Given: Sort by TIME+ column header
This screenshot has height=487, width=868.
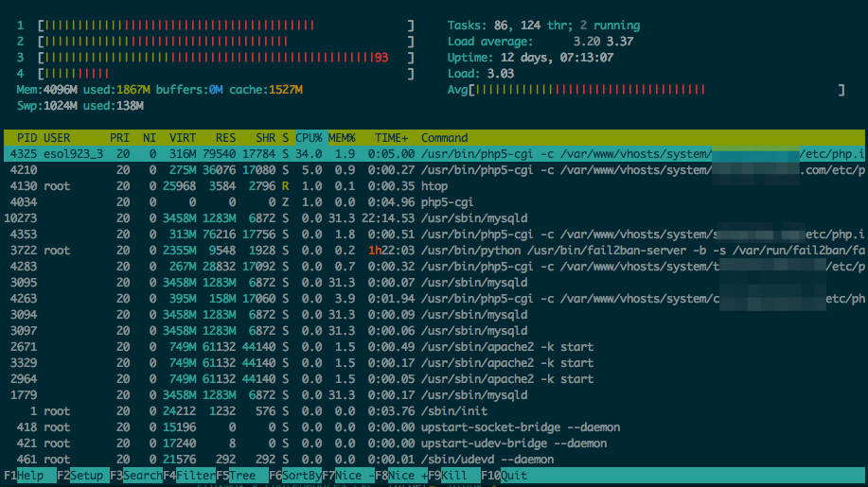Looking at the screenshot, I should tap(391, 138).
